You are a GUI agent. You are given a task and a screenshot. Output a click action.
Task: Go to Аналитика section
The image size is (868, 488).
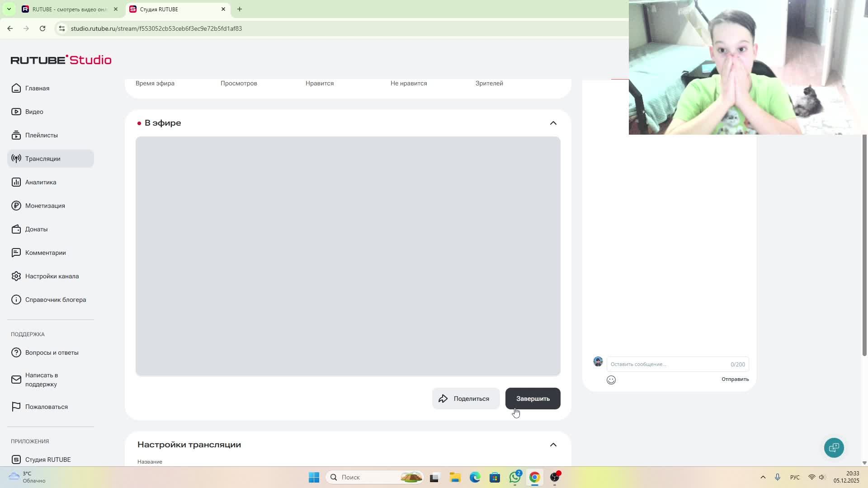[40, 182]
